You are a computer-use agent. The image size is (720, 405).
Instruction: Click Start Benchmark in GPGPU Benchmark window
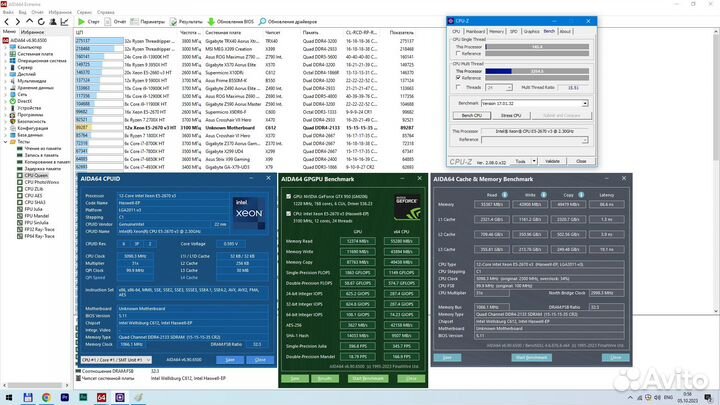point(367,378)
